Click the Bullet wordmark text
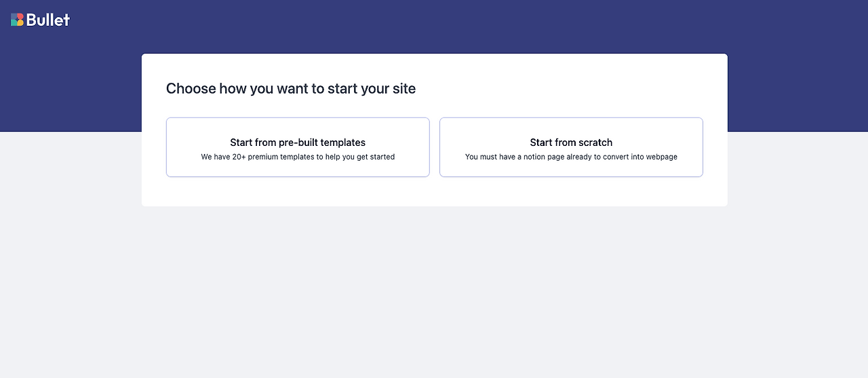The height and width of the screenshot is (378, 868). coord(48,20)
